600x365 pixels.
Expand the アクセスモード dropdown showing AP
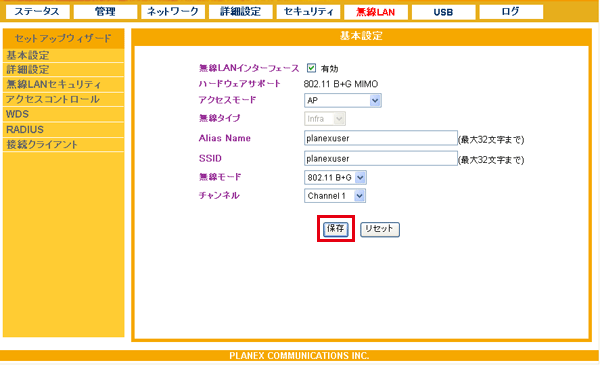click(x=342, y=100)
